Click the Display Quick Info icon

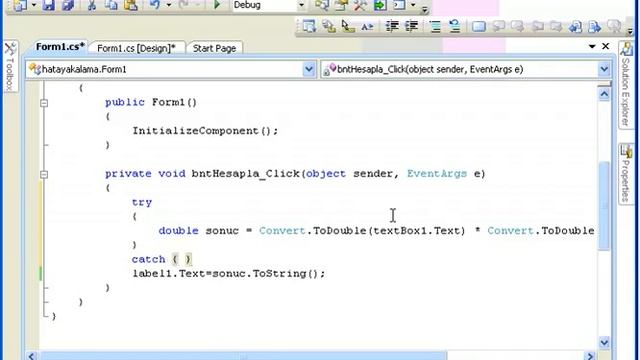[x=348, y=27]
